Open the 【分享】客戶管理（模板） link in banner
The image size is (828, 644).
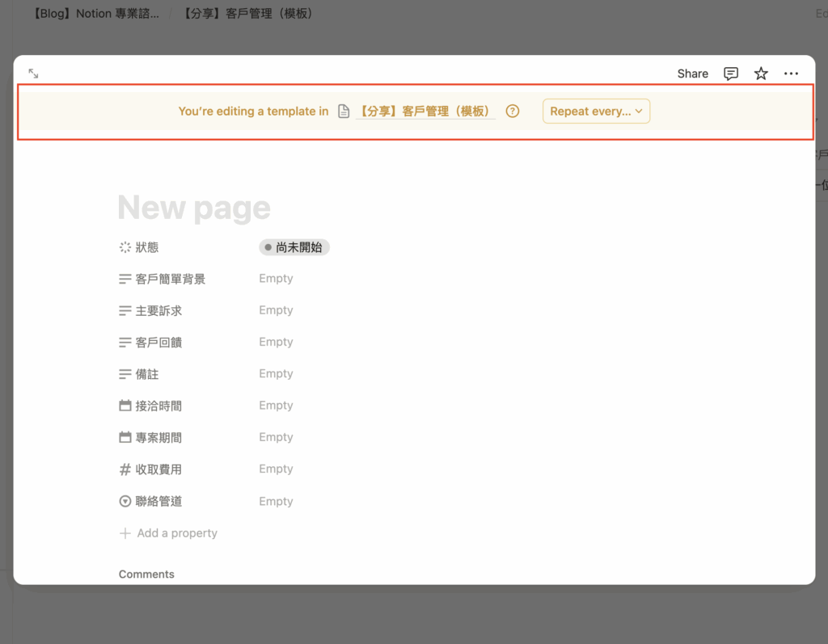pyautogui.click(x=425, y=112)
